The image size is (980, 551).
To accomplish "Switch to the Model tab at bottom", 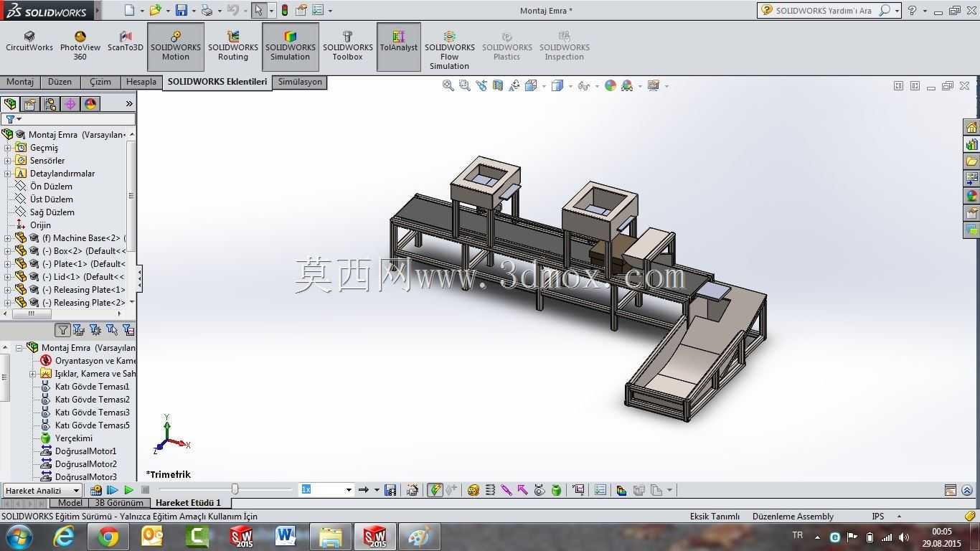I will [70, 503].
